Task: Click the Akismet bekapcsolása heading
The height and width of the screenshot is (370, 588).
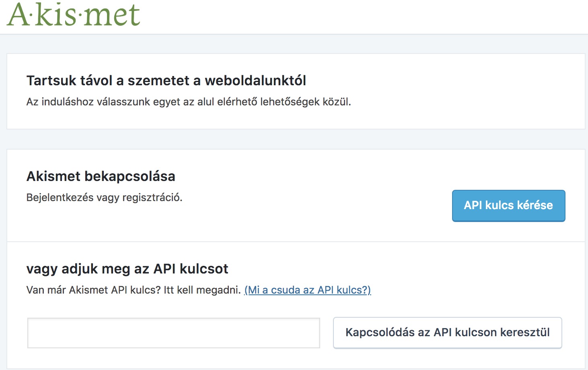Action: (x=101, y=176)
